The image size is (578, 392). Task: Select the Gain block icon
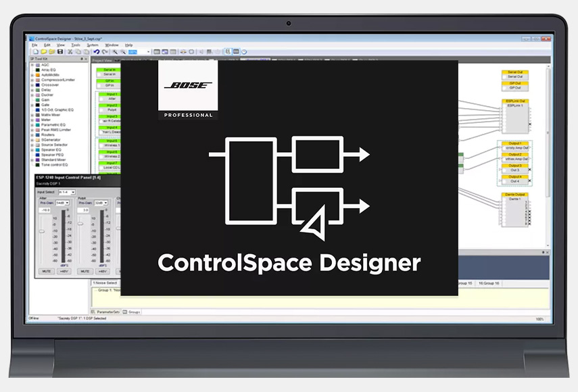click(x=38, y=100)
